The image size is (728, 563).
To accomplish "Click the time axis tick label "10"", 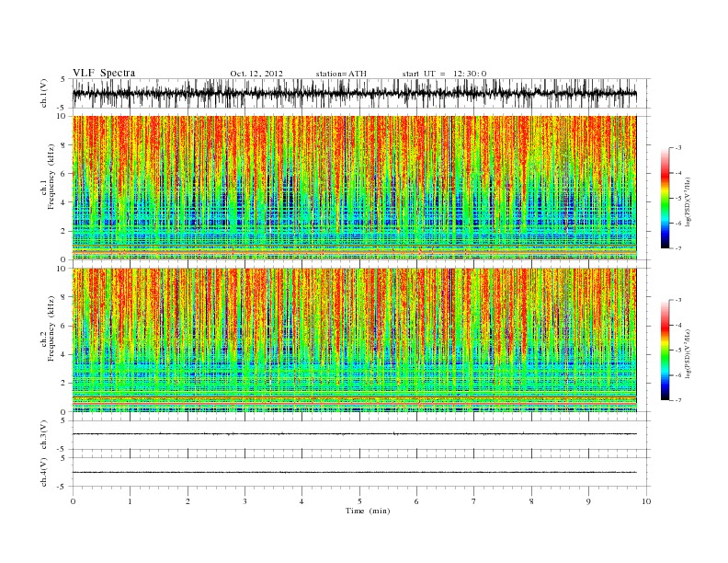I will [646, 501].
